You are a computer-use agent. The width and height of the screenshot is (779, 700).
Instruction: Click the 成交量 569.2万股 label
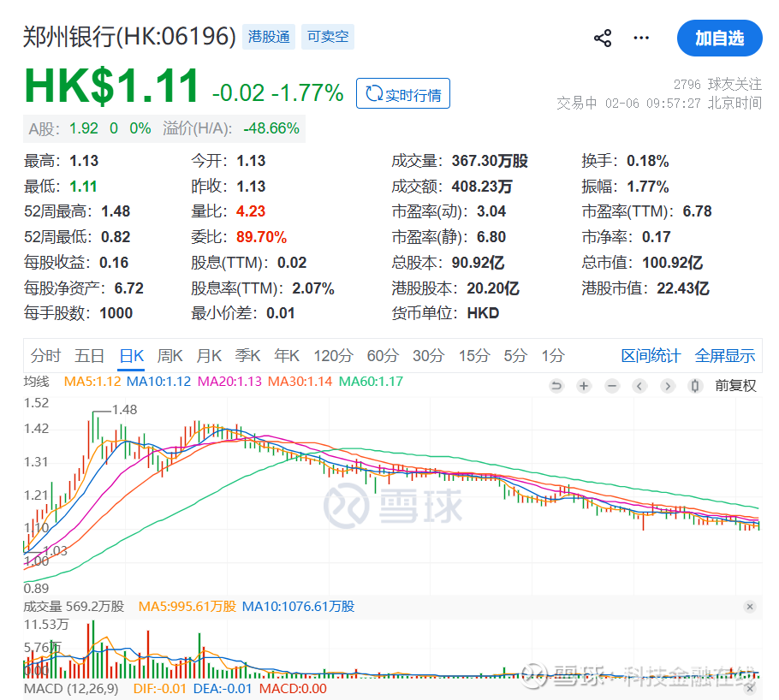tap(74, 607)
